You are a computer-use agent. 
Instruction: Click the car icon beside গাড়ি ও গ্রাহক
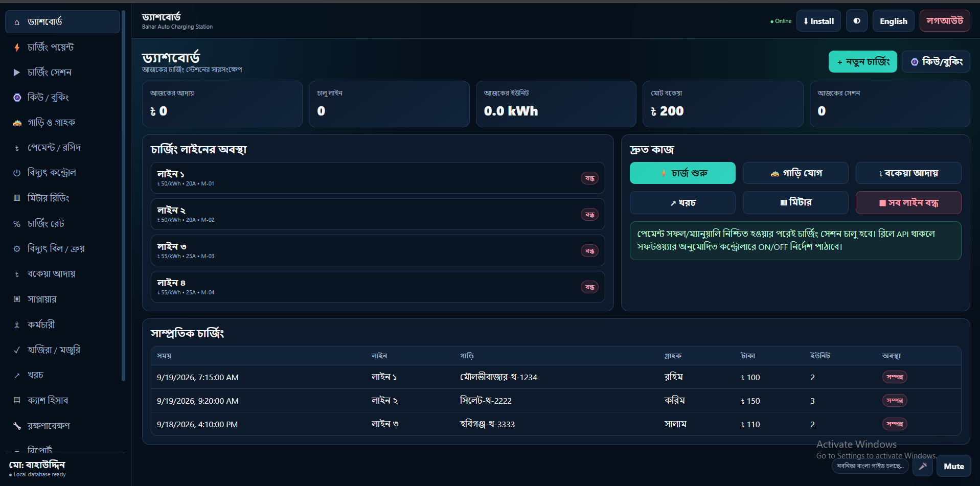coord(17,123)
